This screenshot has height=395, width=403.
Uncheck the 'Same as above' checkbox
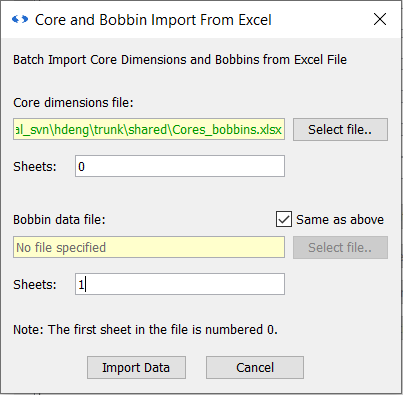click(284, 219)
